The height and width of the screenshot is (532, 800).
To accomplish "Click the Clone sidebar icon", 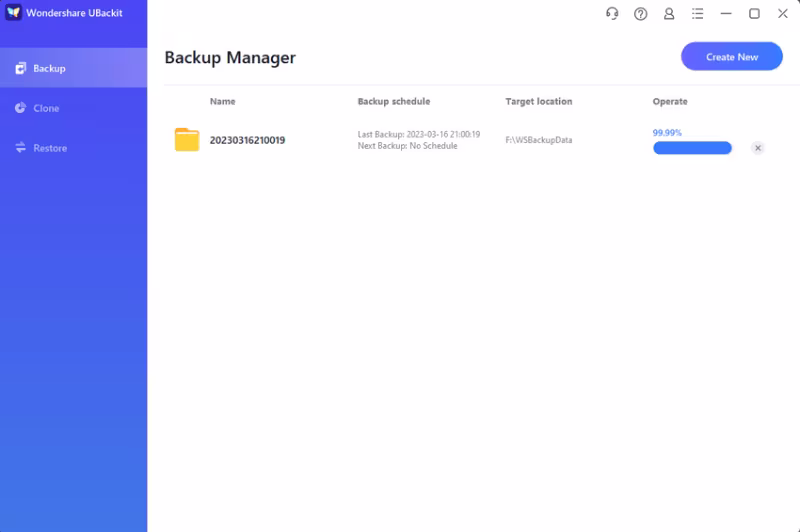I will [20, 108].
